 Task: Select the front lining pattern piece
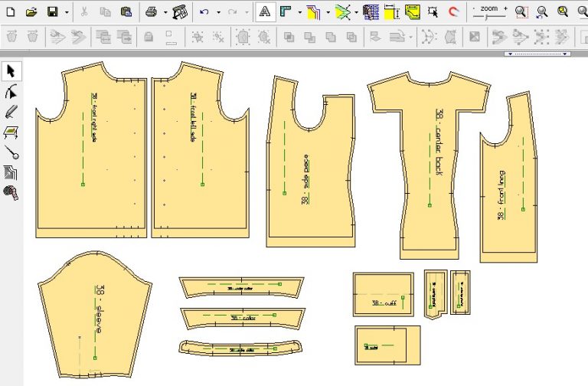508,180
